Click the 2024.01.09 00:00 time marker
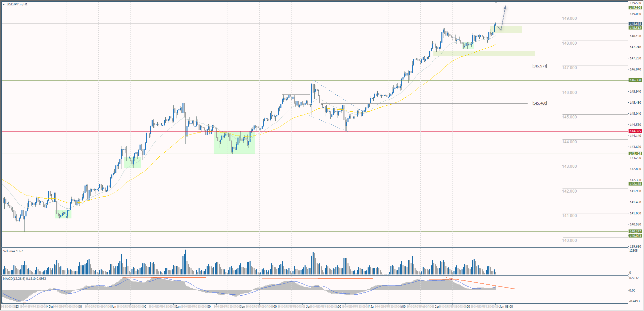 point(227,307)
